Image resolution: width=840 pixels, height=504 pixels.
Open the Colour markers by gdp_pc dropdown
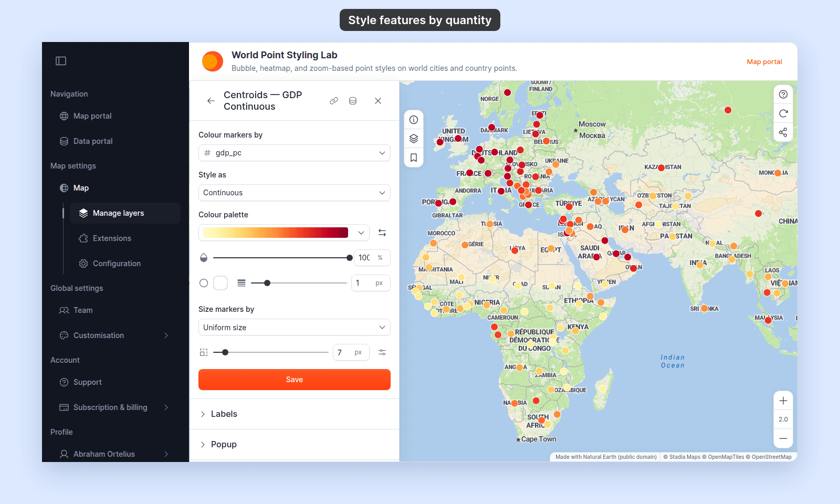pyautogui.click(x=295, y=153)
